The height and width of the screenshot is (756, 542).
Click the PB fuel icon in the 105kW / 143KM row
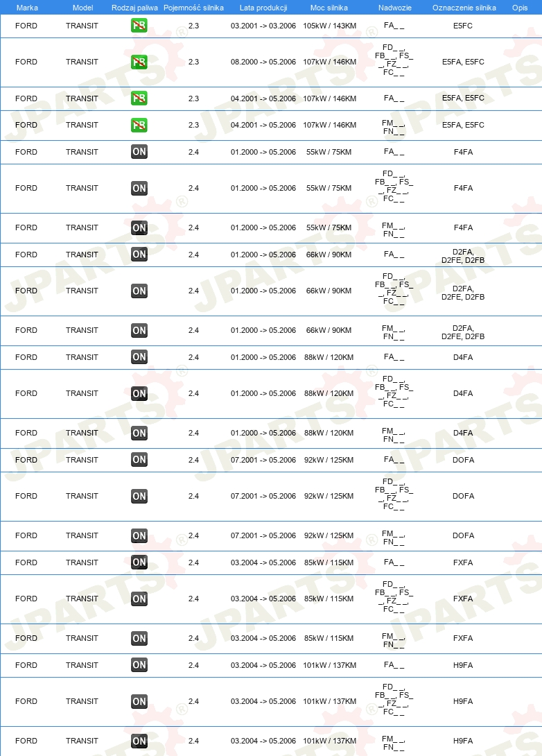pyautogui.click(x=139, y=26)
